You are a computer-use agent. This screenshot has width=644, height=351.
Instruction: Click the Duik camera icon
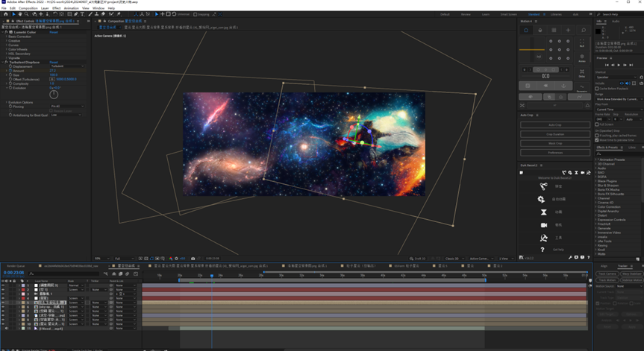pos(544,225)
